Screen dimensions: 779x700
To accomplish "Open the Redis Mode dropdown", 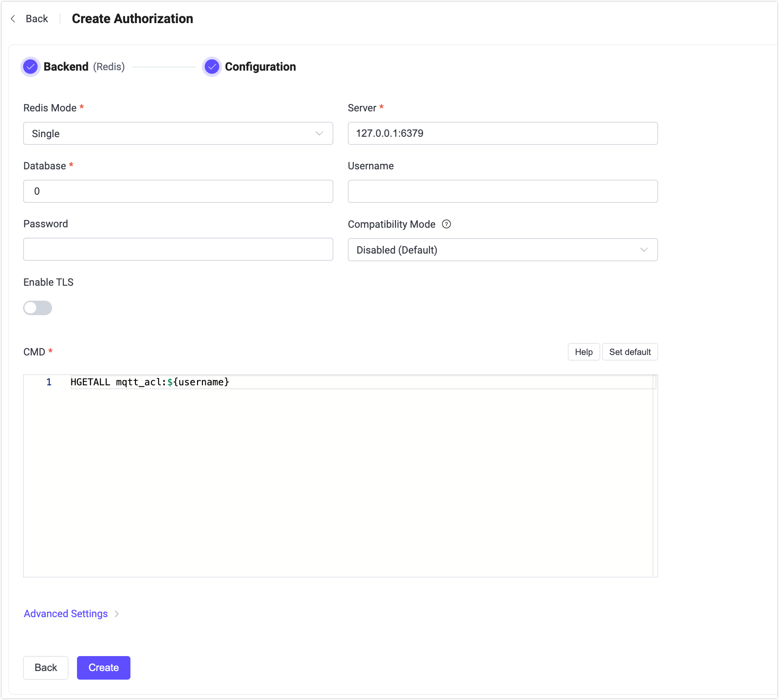I will pos(178,134).
